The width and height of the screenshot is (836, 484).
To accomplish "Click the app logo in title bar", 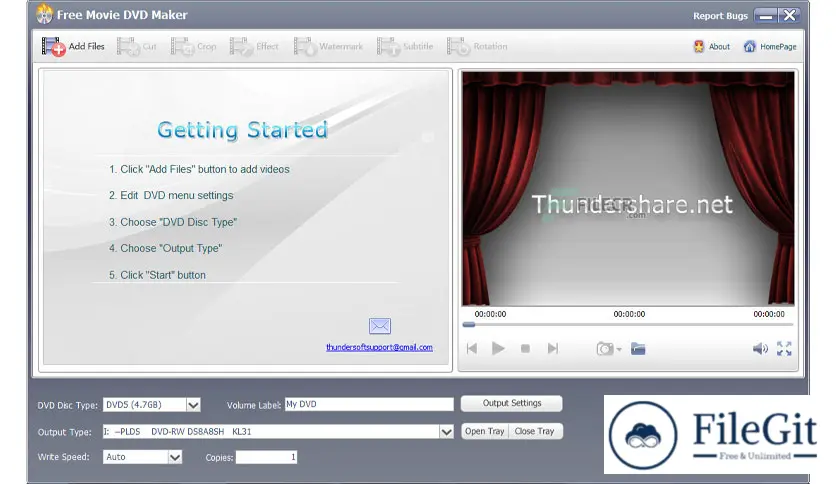I will click(44, 14).
